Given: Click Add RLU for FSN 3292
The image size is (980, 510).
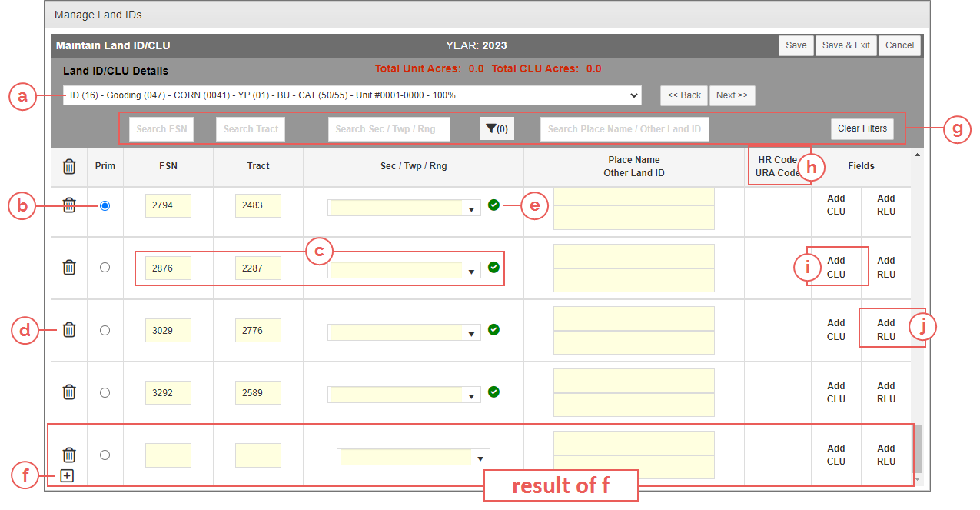Looking at the screenshot, I should point(886,392).
